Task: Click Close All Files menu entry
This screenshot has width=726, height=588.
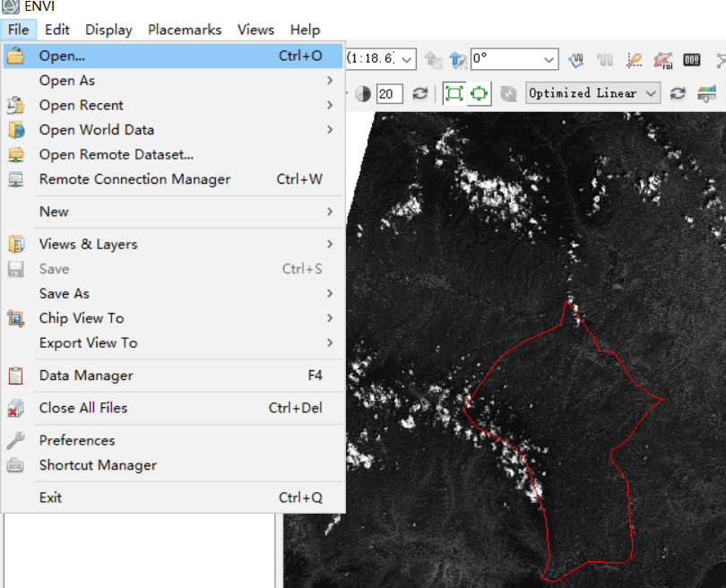Action: pyautogui.click(x=83, y=408)
